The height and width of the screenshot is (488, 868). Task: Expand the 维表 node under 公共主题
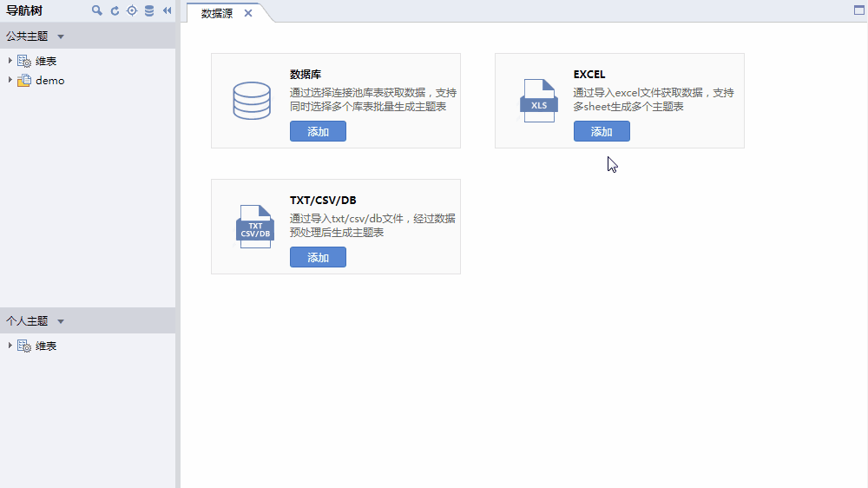[x=10, y=61]
